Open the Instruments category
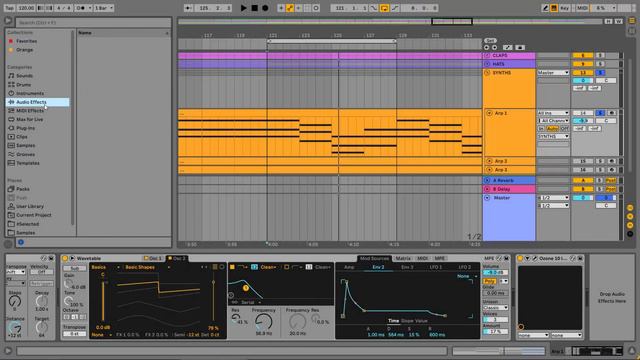 (30, 93)
